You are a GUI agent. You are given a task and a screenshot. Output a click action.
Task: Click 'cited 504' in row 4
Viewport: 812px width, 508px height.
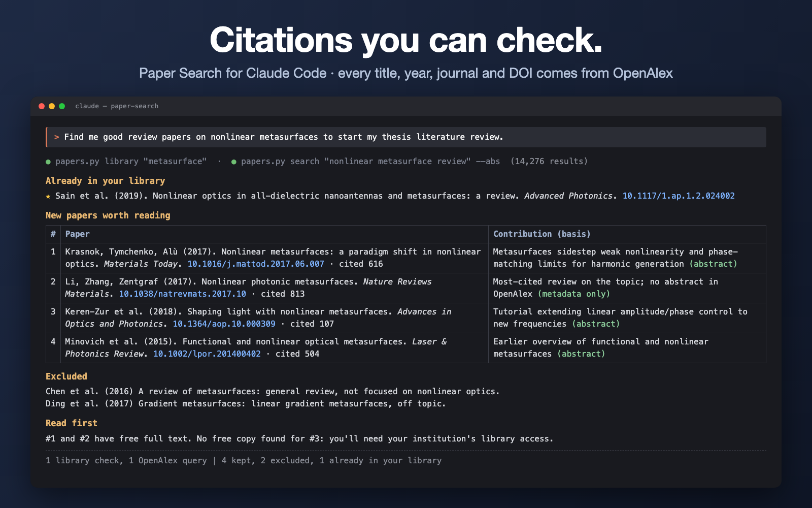point(297,354)
